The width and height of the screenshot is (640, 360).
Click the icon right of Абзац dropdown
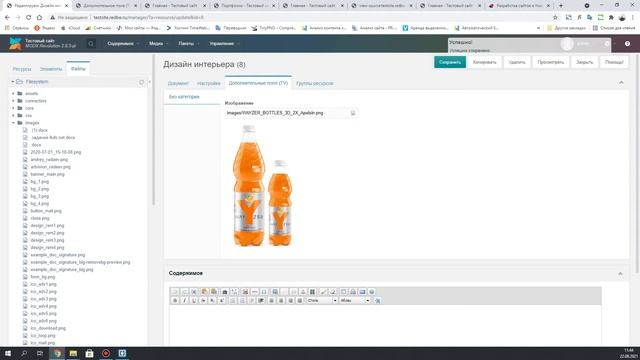coord(378,300)
